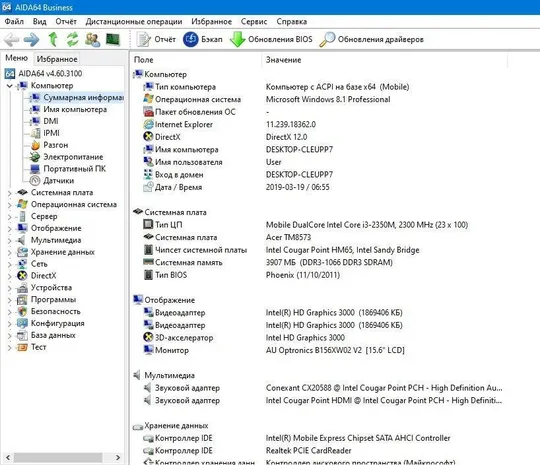The height and width of the screenshot is (465, 540).
Task: Select the IPMI tree item
Action: tap(45, 133)
